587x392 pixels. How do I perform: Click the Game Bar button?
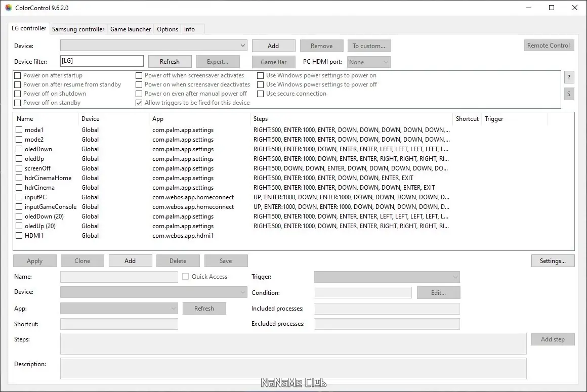click(273, 62)
